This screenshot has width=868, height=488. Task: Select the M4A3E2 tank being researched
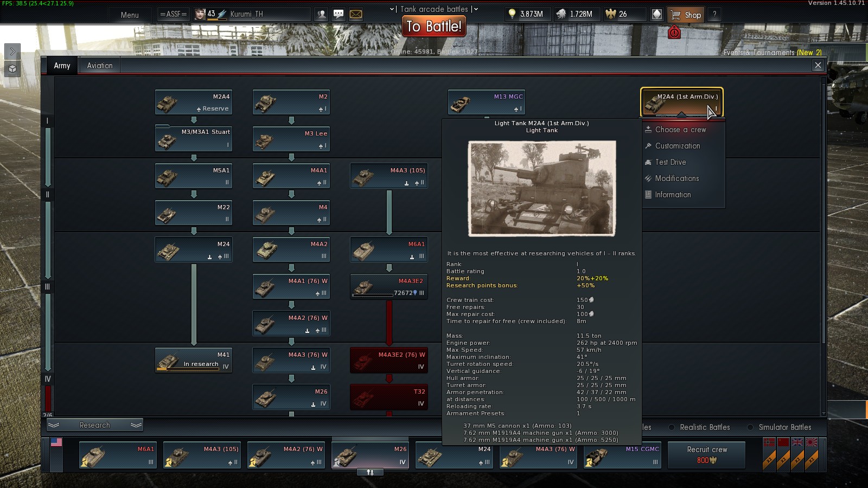point(389,286)
